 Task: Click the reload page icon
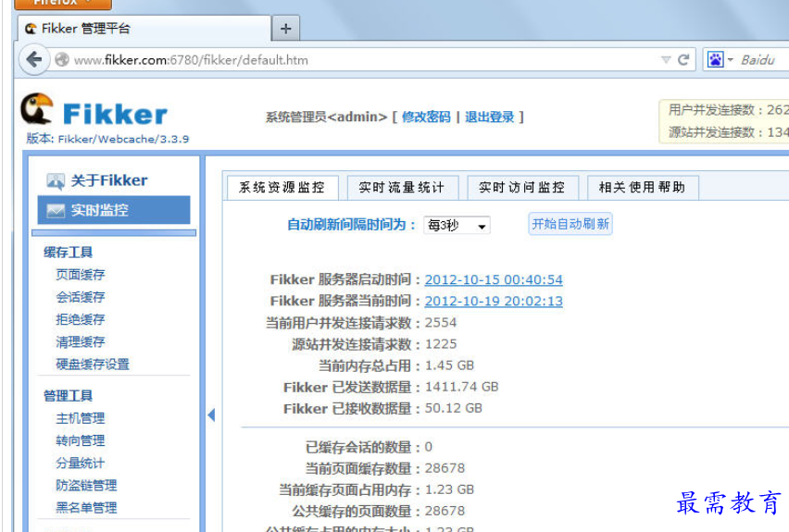coord(683,60)
